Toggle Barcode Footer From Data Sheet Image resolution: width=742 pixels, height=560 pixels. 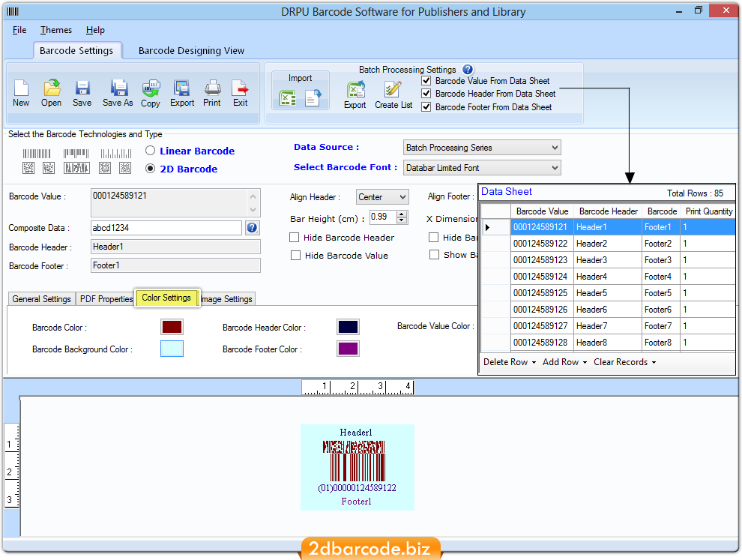pos(426,107)
